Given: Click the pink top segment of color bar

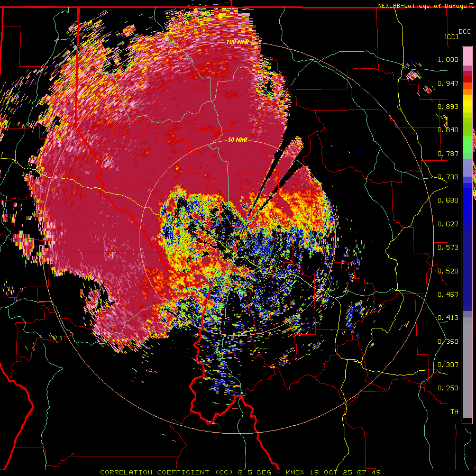Looking at the screenshot, I should [467, 56].
